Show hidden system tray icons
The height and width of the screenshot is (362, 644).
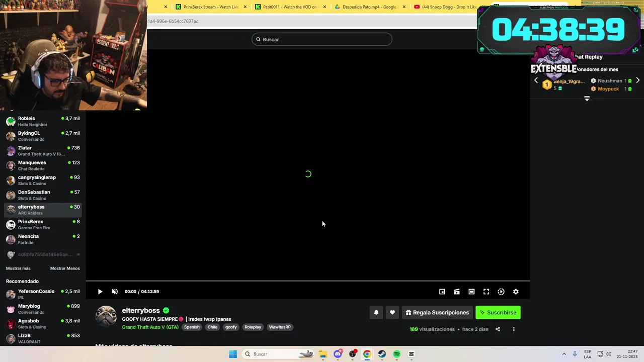(563, 354)
